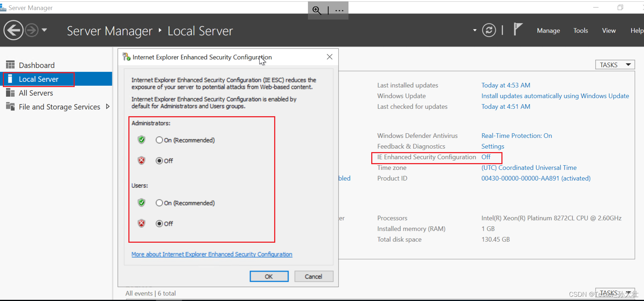
Task: Select Dashboard in the sidebar
Action: click(37, 65)
